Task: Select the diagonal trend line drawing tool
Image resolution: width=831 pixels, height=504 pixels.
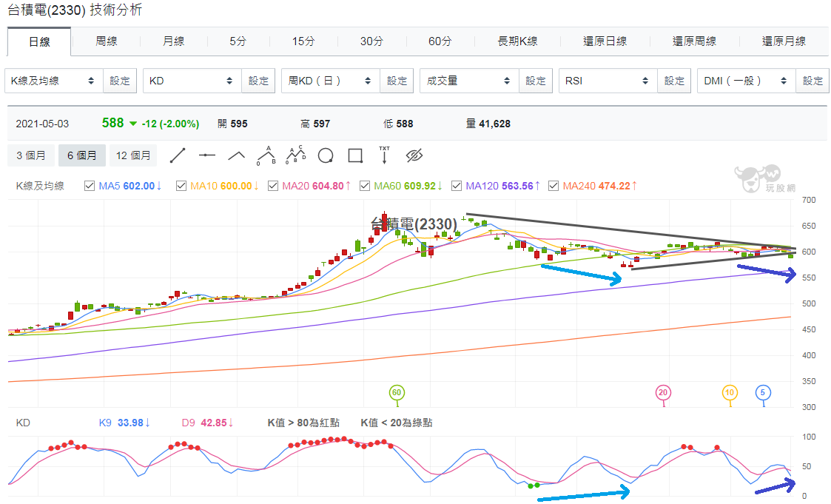Action: [178, 156]
